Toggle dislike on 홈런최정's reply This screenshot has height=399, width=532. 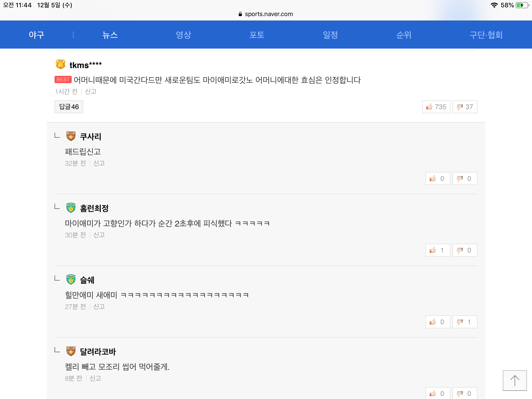click(465, 250)
